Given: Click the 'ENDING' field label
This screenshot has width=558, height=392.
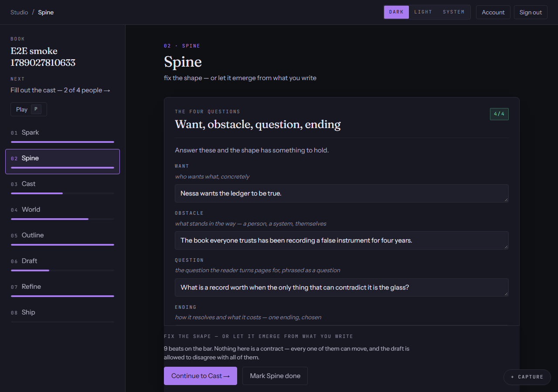Looking at the screenshot, I should pos(186,307).
